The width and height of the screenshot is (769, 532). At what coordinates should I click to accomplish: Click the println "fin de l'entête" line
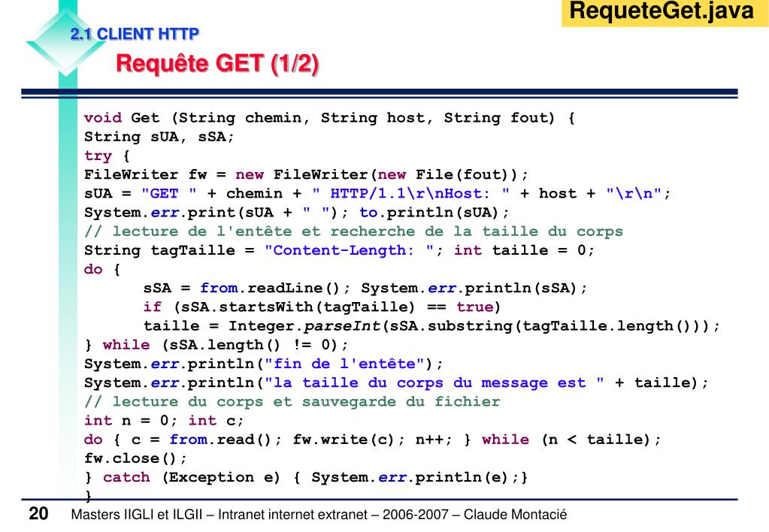coord(263,364)
